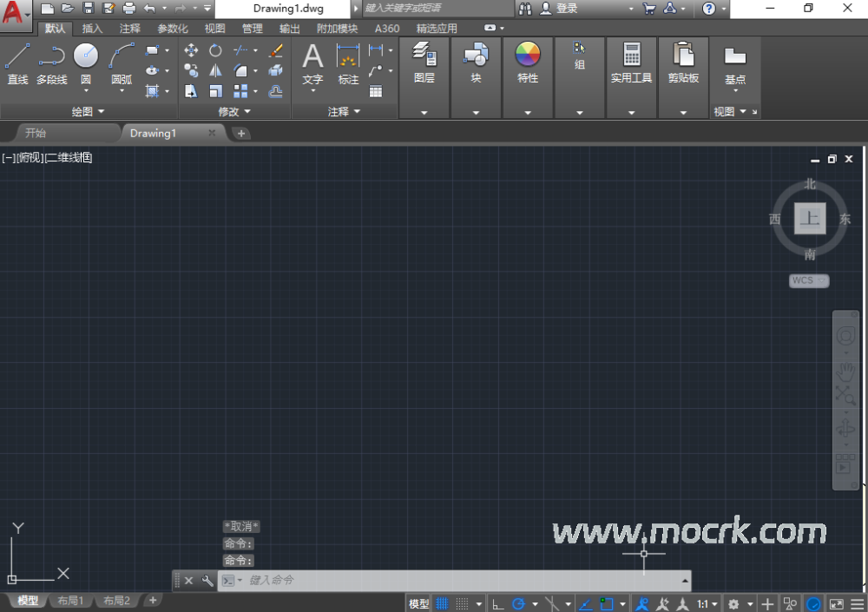This screenshot has height=612, width=868.
Task: Click the WCS coordinate system button
Action: [x=809, y=280]
